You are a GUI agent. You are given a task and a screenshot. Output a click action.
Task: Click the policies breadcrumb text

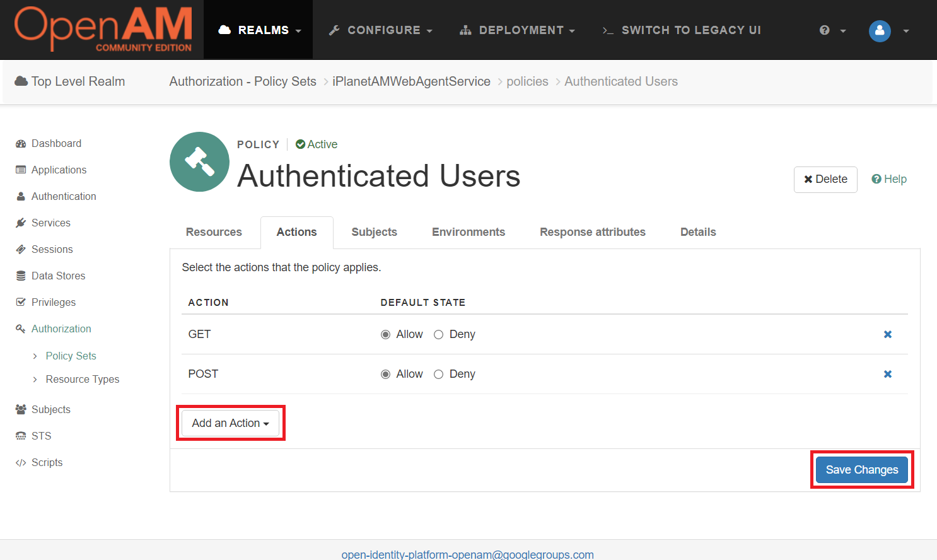coord(528,81)
